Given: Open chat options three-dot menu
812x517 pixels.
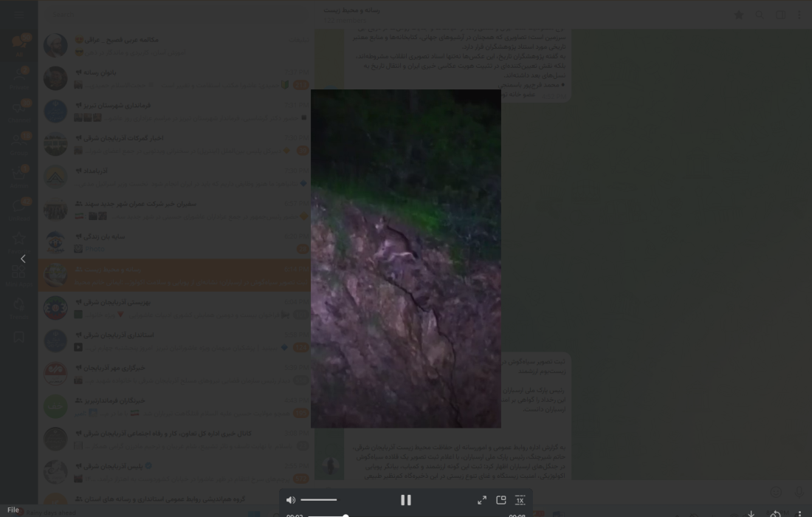Looking at the screenshot, I should [799, 15].
